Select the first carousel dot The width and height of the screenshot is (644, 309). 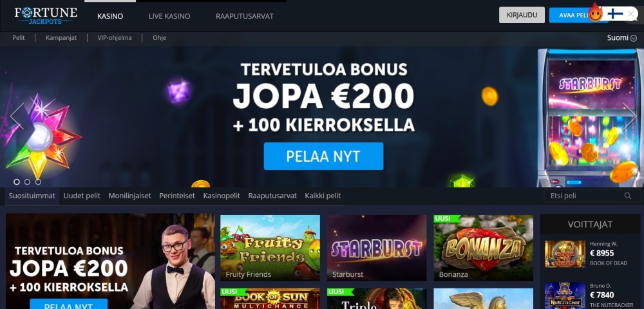[17, 182]
